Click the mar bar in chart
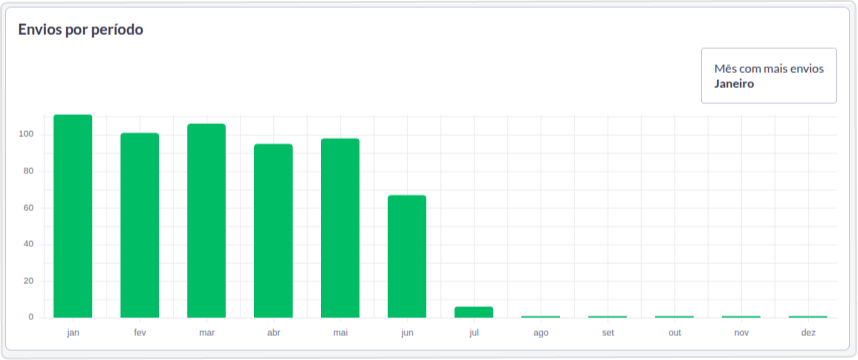 pyautogui.click(x=206, y=220)
